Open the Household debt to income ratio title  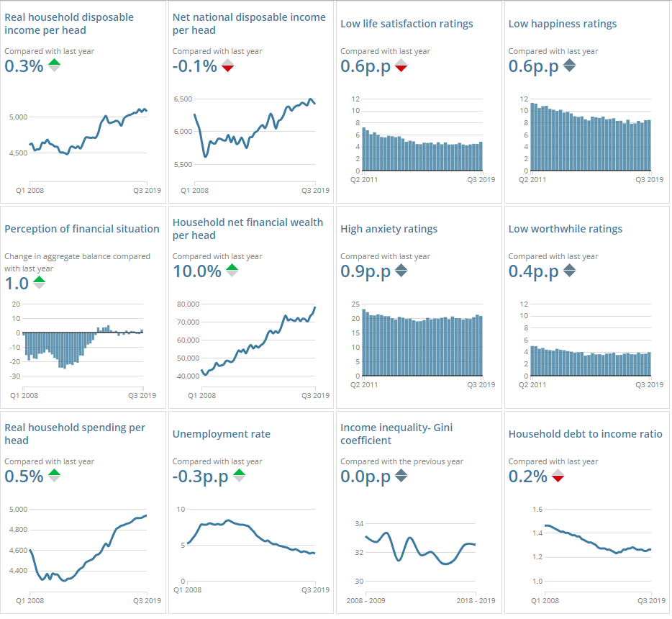point(585,434)
